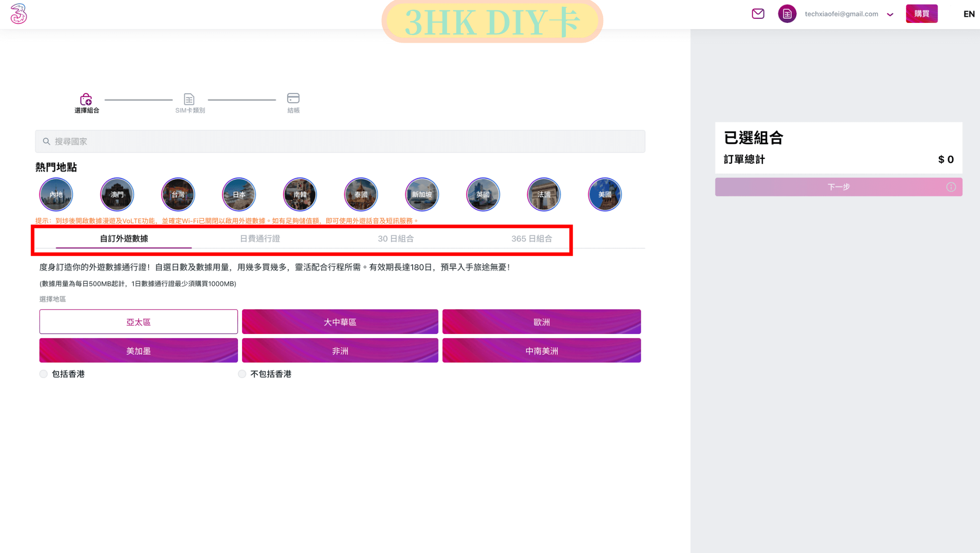980x553 pixels.
Task: Select the 澳門 destination thumbnail
Action: (x=117, y=194)
